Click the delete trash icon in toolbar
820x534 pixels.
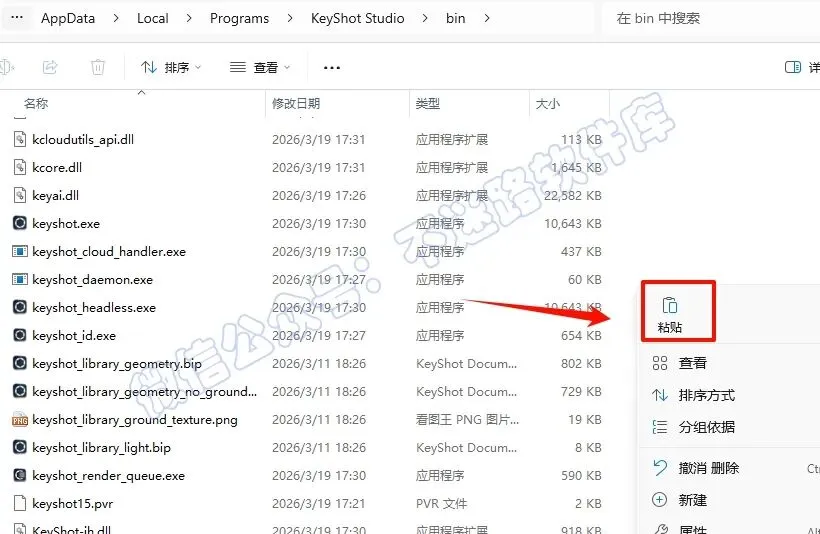(98, 67)
